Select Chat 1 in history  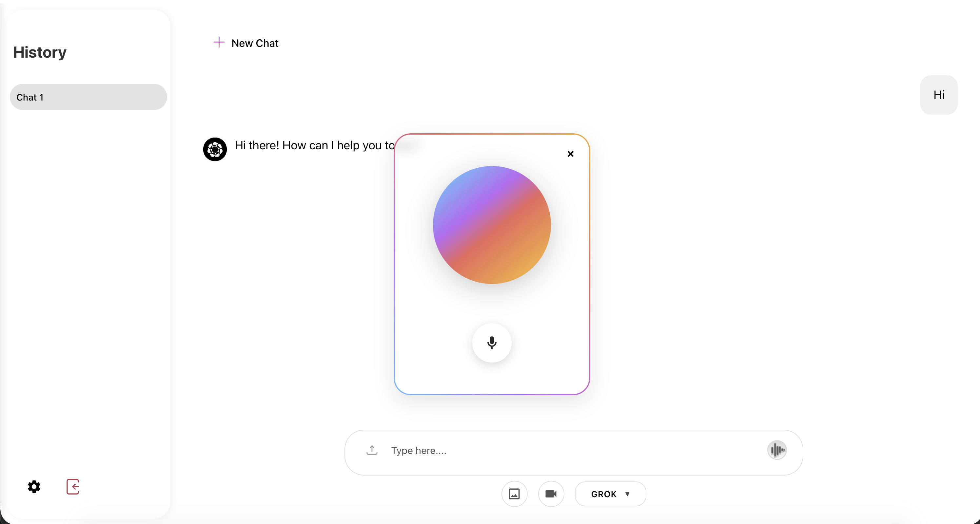88,97
